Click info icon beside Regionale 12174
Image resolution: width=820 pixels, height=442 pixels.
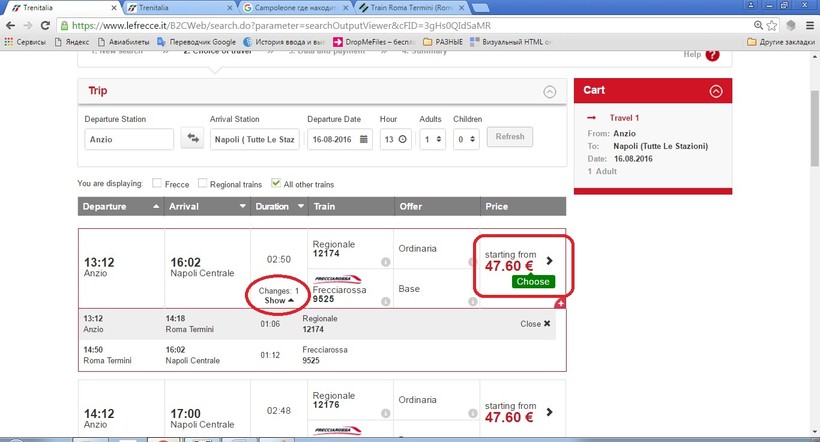coord(385,262)
